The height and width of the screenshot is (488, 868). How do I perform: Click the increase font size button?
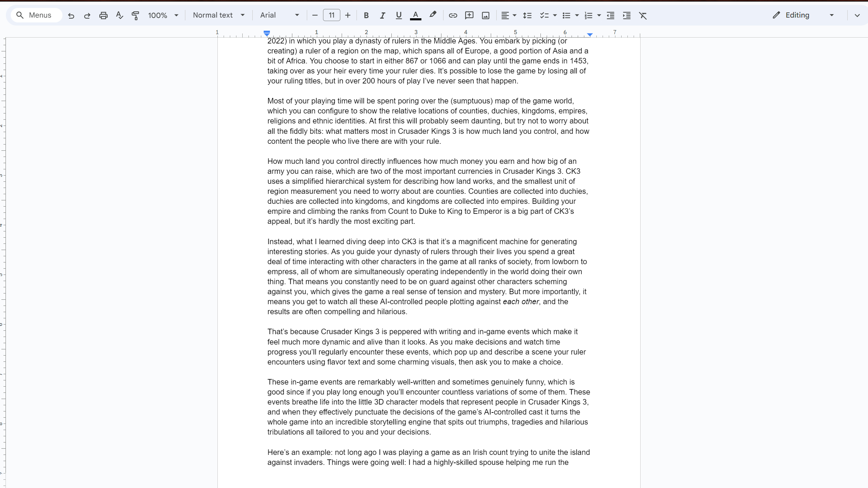[x=348, y=15]
